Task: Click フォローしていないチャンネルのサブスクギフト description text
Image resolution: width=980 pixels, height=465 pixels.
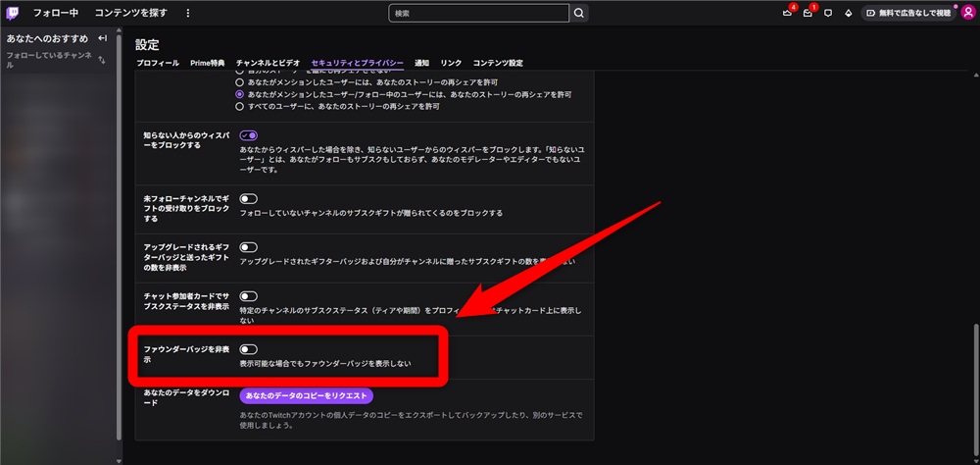Action: [x=371, y=214]
